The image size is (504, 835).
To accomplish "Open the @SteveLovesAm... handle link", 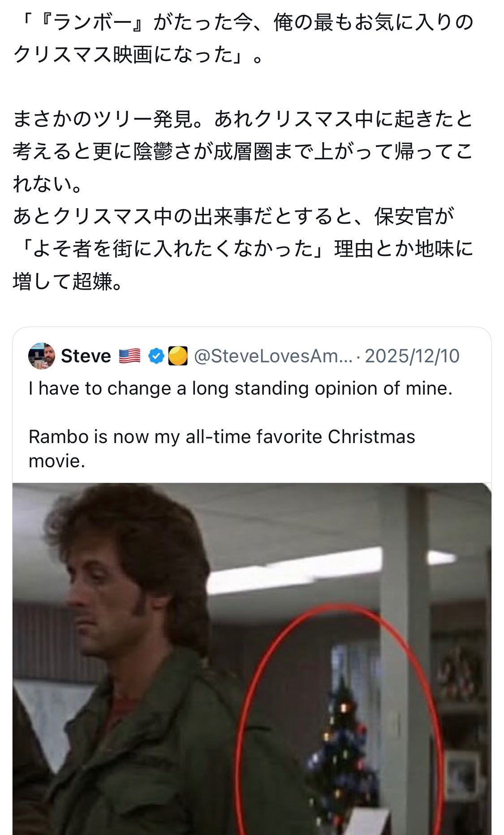I will point(273,356).
